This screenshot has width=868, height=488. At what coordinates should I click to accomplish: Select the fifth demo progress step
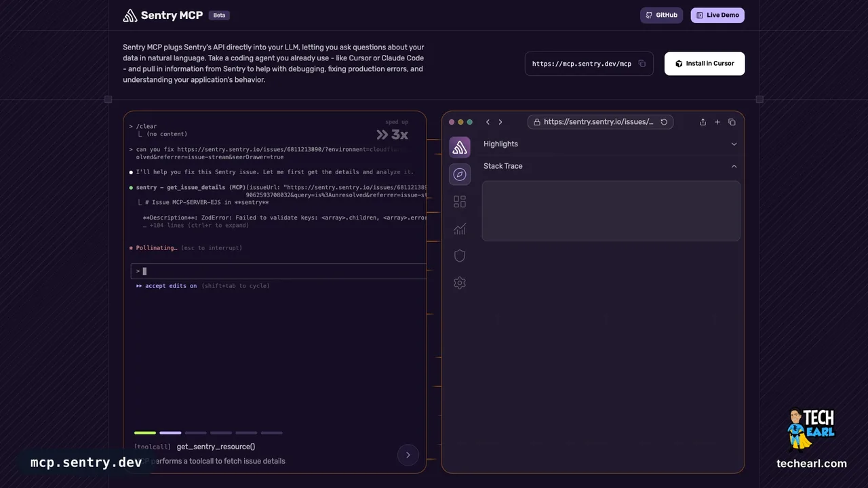(x=246, y=432)
